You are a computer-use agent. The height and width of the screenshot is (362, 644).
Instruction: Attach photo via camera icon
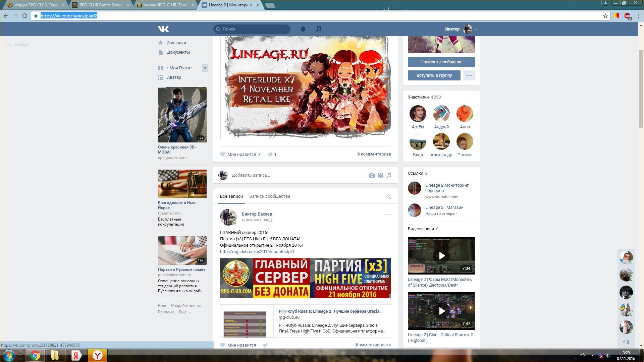click(x=372, y=175)
